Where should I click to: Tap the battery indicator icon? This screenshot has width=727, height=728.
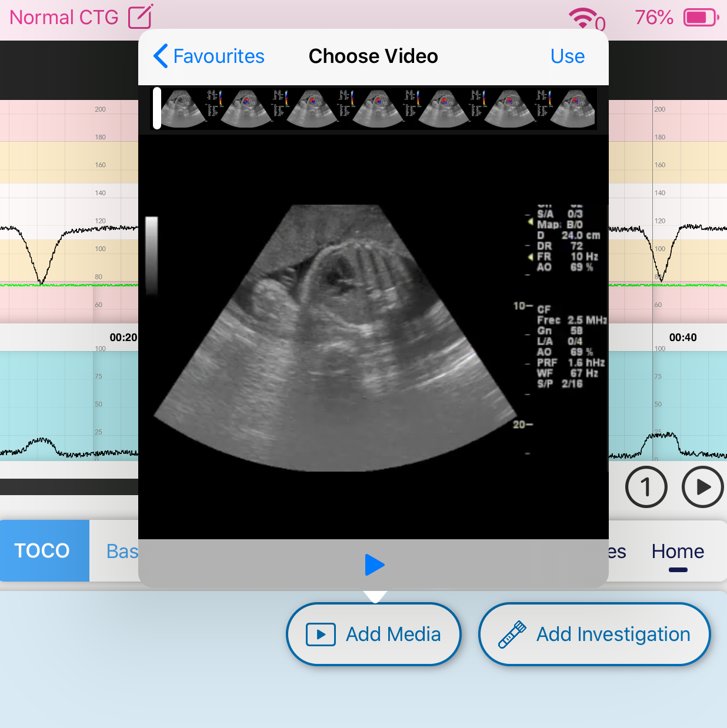click(x=700, y=18)
